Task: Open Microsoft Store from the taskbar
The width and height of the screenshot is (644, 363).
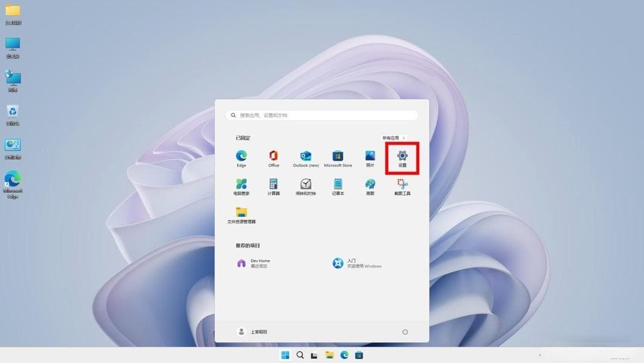Action: pyautogui.click(x=359, y=355)
